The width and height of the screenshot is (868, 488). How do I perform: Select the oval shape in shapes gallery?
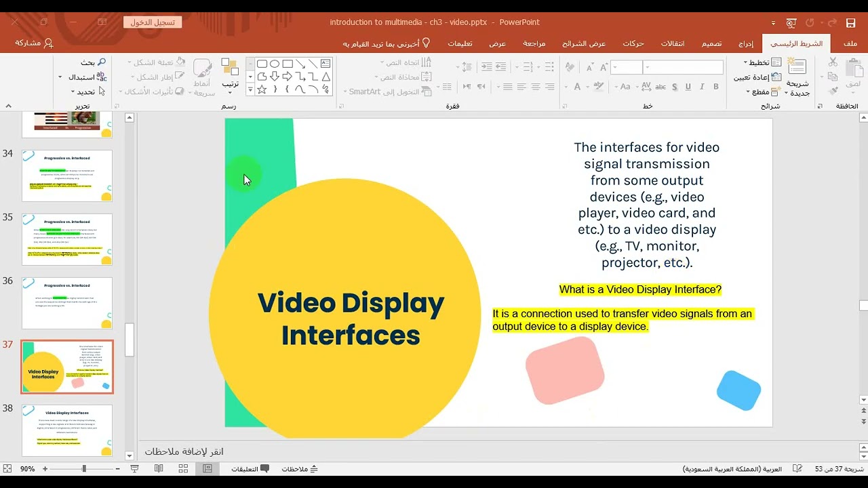(x=275, y=64)
